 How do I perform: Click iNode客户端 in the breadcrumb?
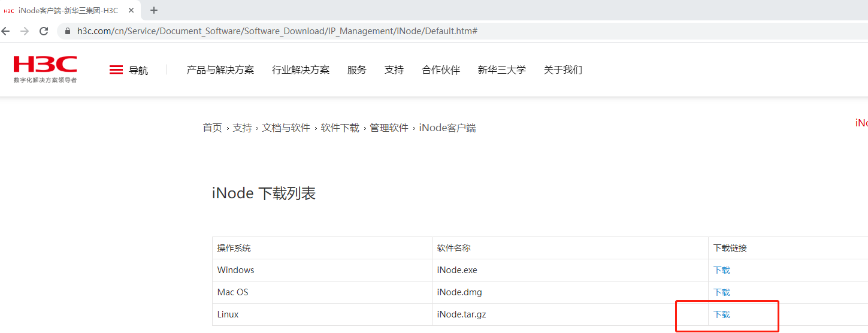tap(447, 128)
